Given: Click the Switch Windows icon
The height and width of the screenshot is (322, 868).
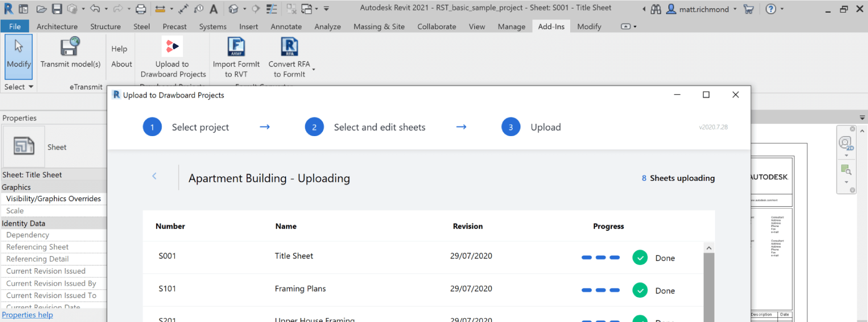Looking at the screenshot, I should pos(307,9).
